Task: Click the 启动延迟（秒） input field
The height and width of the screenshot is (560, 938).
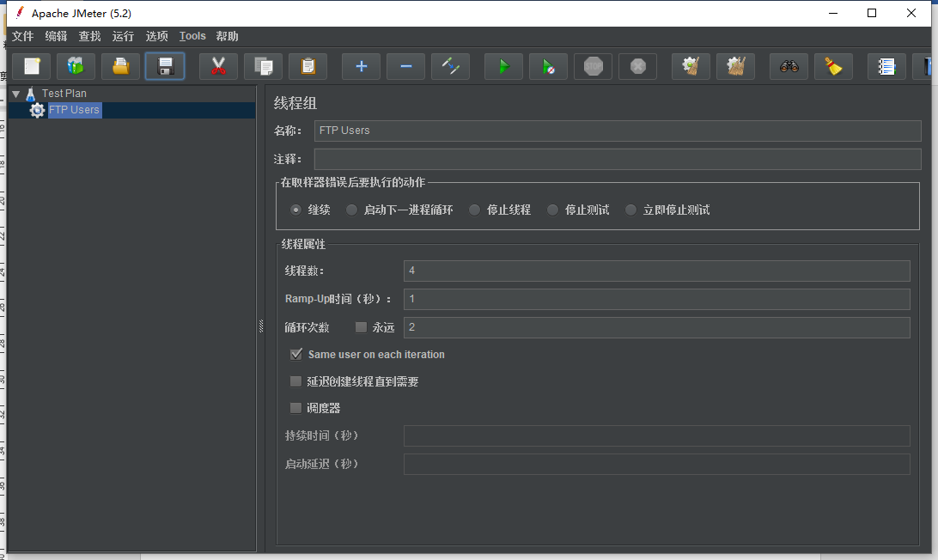Action: [x=657, y=465]
